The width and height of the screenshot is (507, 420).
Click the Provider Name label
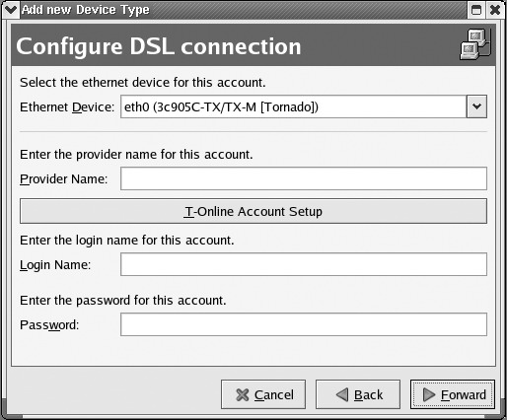point(64,179)
